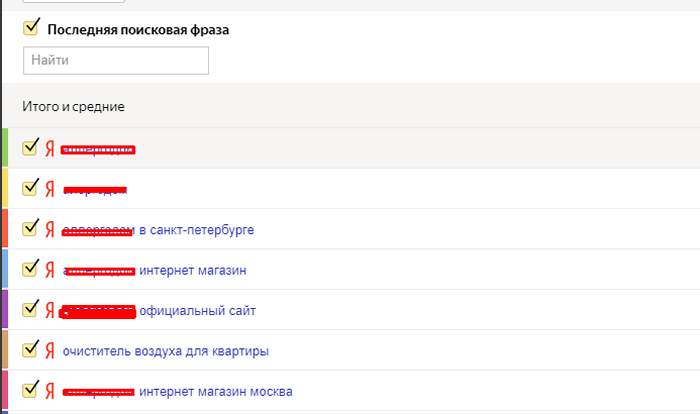Click purple color marker beside "официальный сайт"
The image size is (700, 414).
[4, 309]
